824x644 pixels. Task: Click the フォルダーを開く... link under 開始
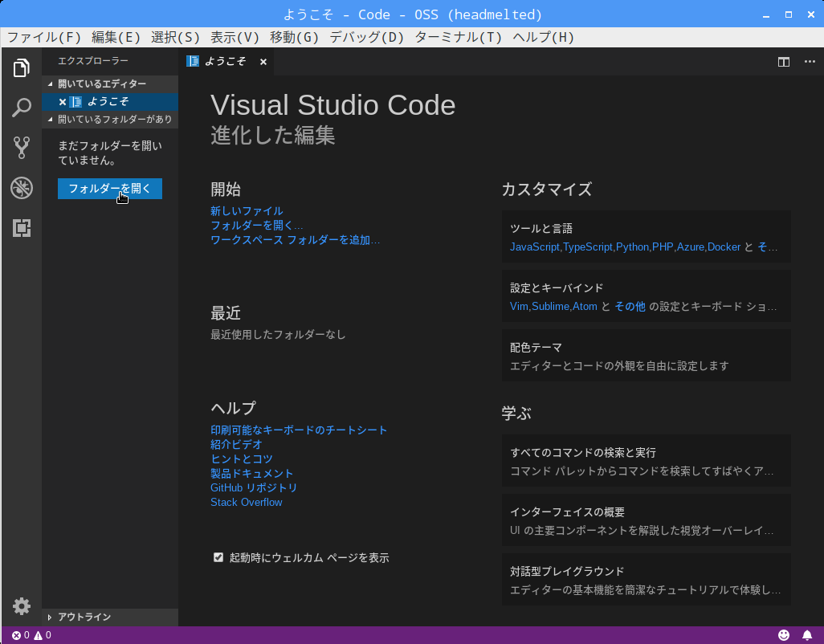point(256,226)
